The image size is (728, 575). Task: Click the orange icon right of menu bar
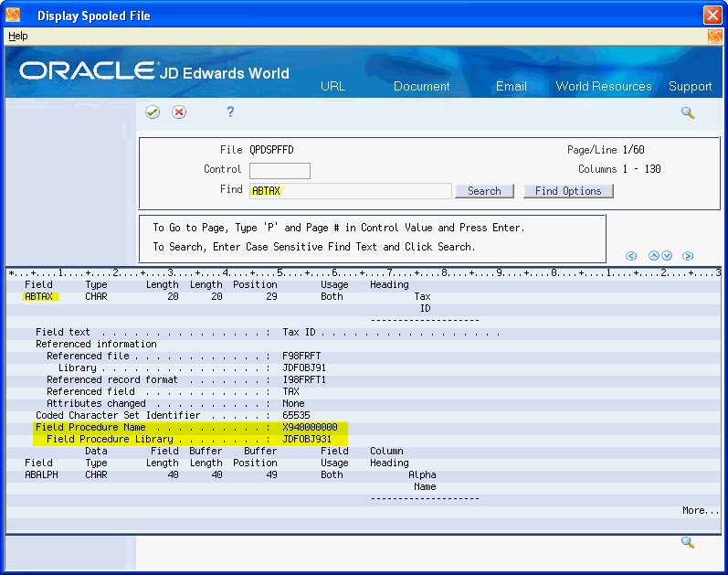click(x=715, y=37)
